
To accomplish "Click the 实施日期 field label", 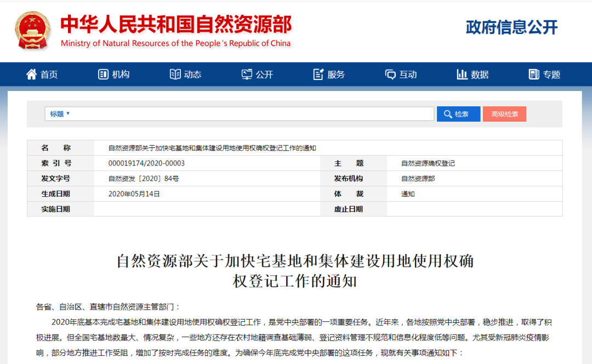I will click(x=55, y=209).
